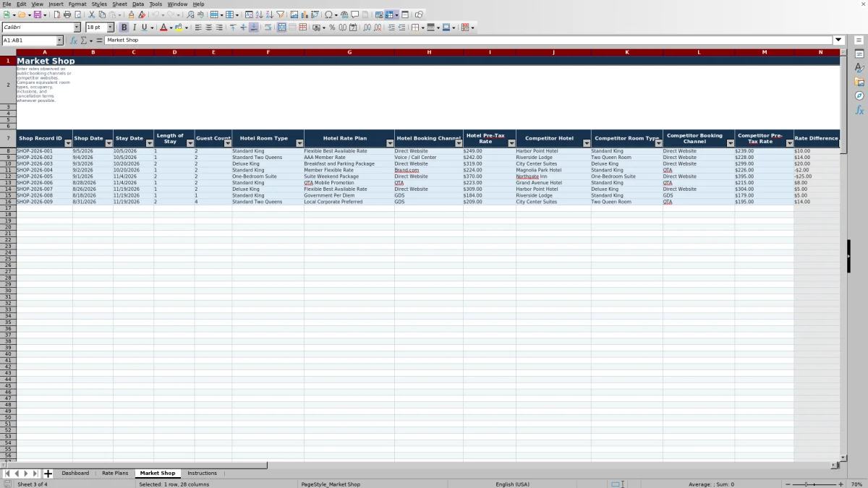This screenshot has height=488, width=868.
Task: Click the Clear Direct Formatting icon
Action: [x=142, y=14]
